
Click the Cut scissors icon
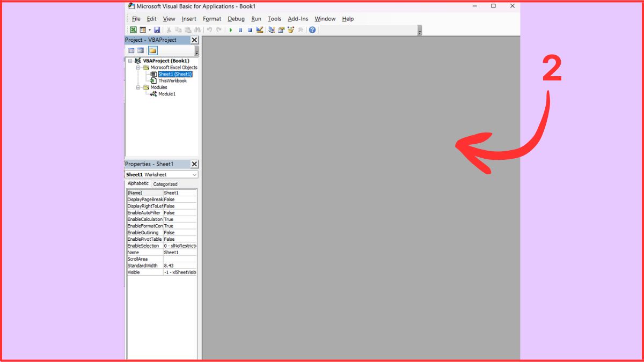pyautogui.click(x=169, y=30)
